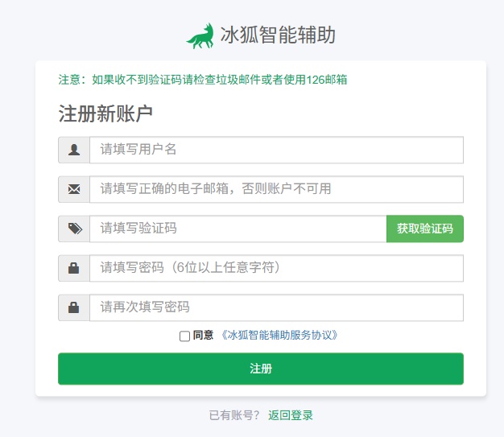Tick the 同意 agreement checkbox

(184, 336)
